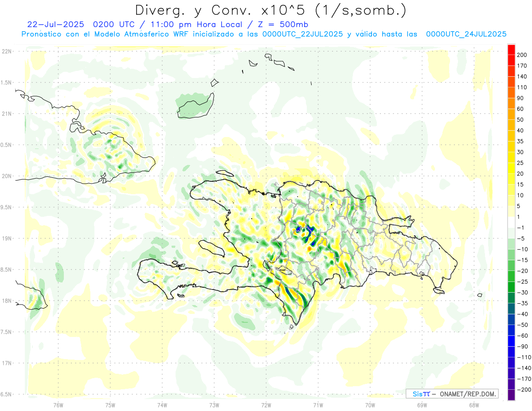The height and width of the screenshot is (411, 532).
Task: Click the 17N latitude label
Action: [x=7, y=363]
